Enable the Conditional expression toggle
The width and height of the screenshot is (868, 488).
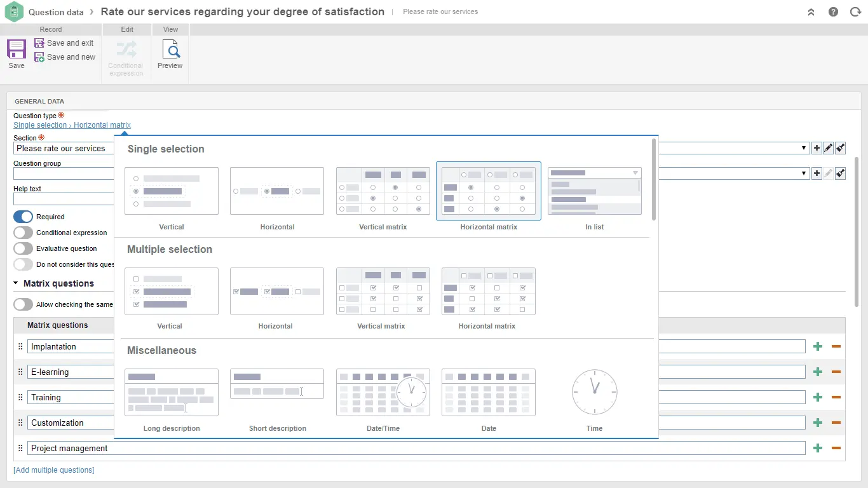23,233
